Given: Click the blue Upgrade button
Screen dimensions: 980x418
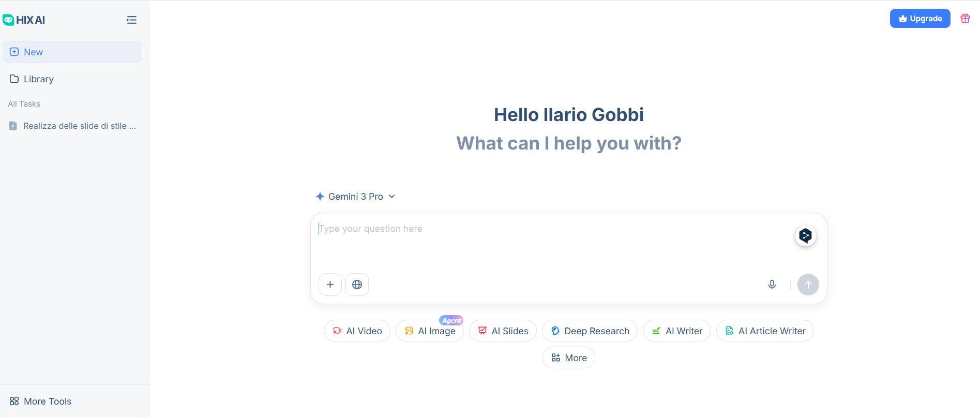Looking at the screenshot, I should click(x=919, y=19).
